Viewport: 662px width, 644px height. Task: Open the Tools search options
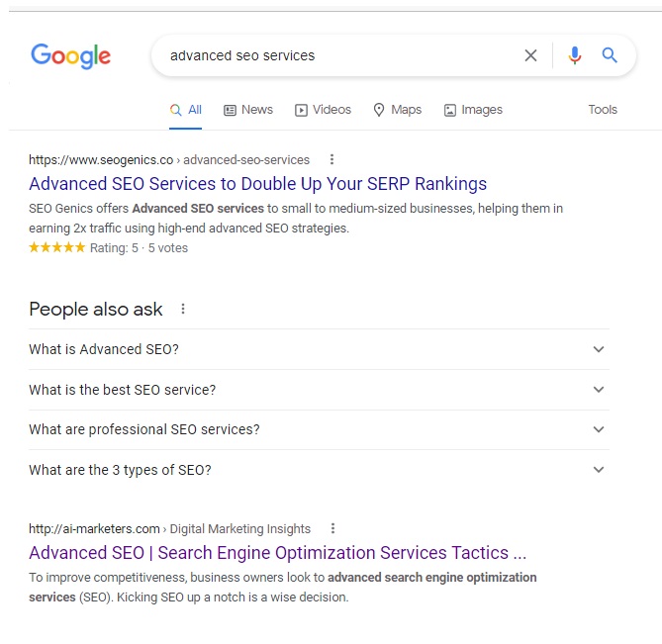[x=602, y=110]
